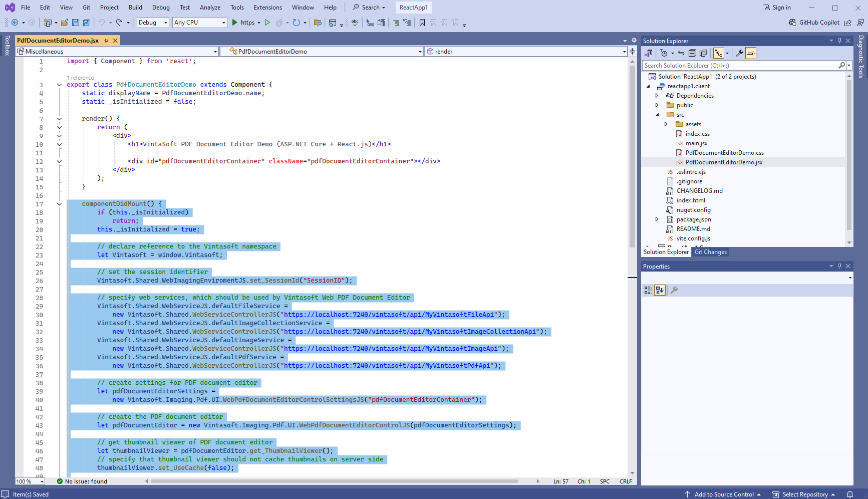This screenshot has width=868, height=499.
Task: Expand the Dependencies tree node
Action: point(657,96)
